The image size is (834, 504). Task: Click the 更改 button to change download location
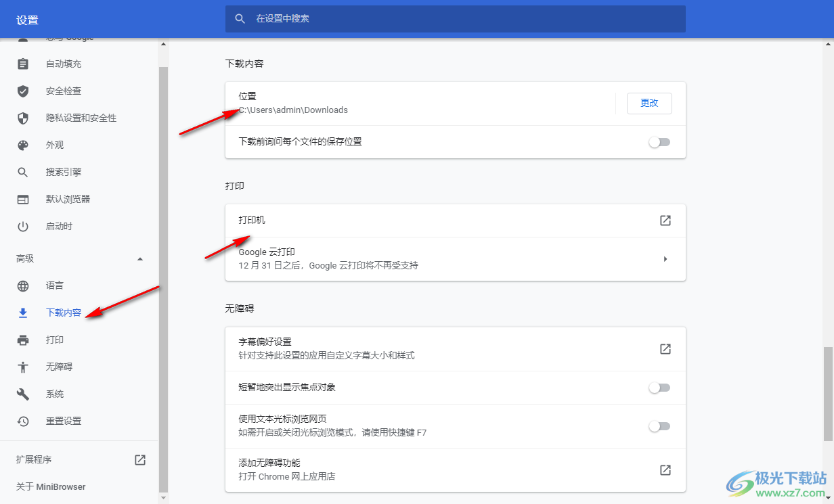click(649, 103)
